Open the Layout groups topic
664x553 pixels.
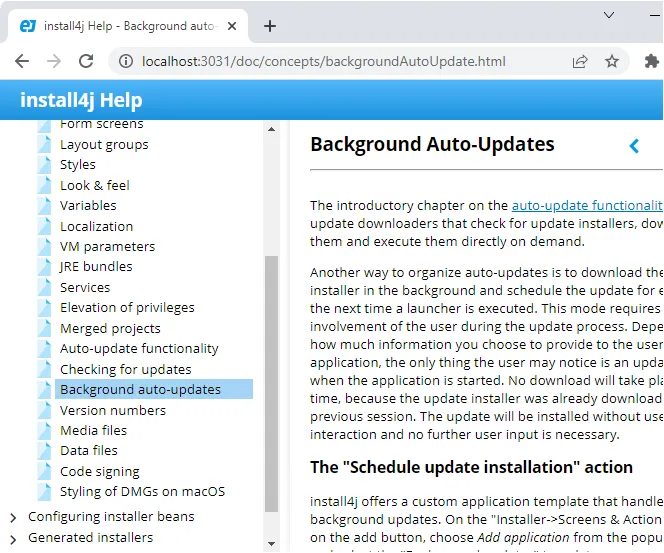pyautogui.click(x=104, y=144)
